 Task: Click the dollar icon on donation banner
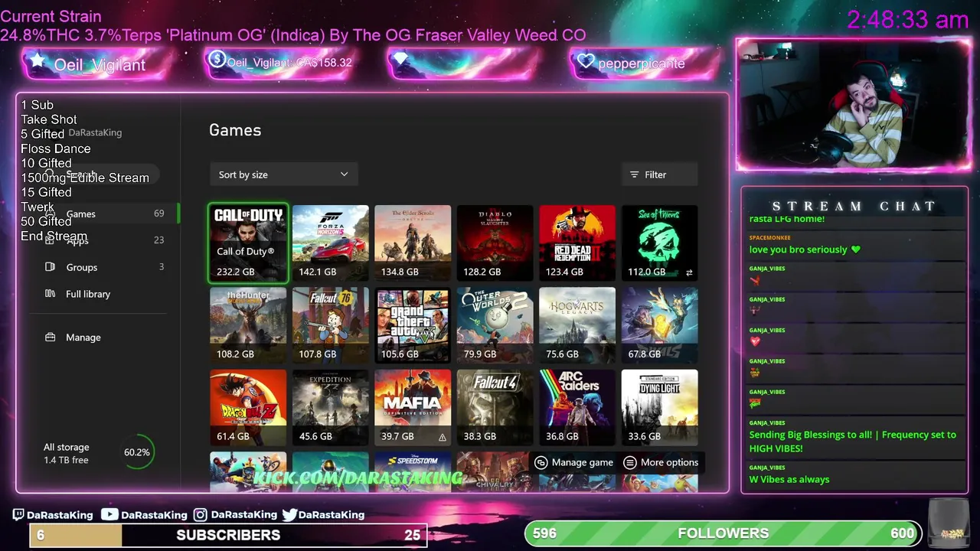(x=217, y=60)
